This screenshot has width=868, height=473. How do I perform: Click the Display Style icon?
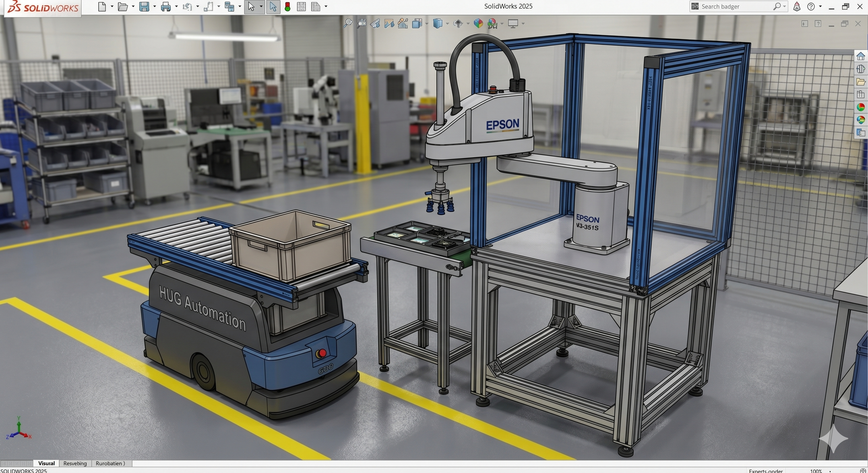tap(437, 23)
